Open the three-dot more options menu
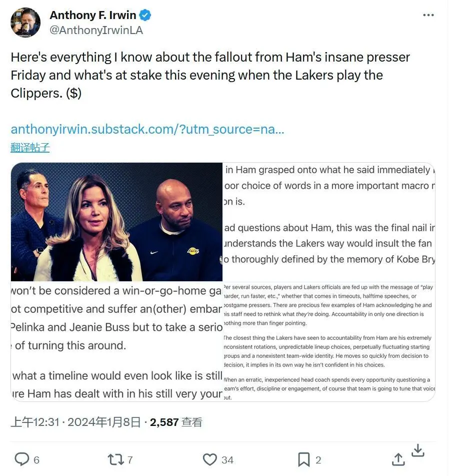The image size is (450, 476). [x=428, y=15]
